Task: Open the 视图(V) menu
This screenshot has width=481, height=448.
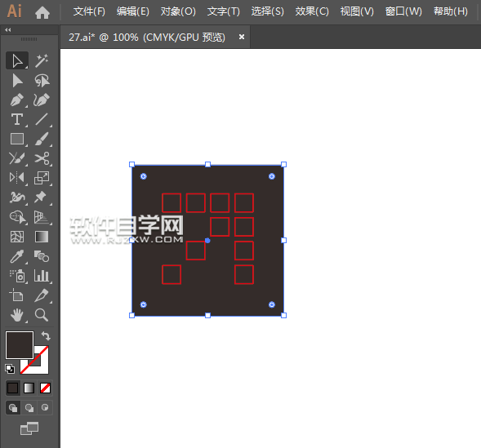Action: click(357, 11)
